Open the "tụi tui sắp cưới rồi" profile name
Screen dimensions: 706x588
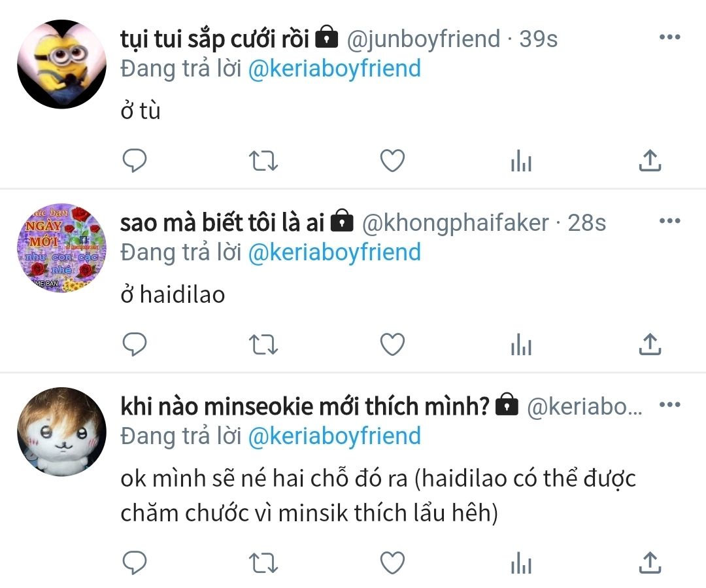click(215, 39)
